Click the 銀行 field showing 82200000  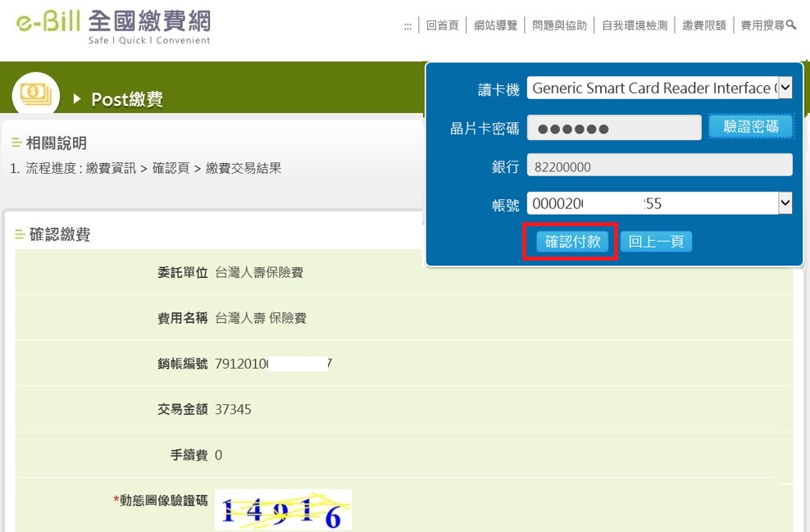tap(659, 166)
